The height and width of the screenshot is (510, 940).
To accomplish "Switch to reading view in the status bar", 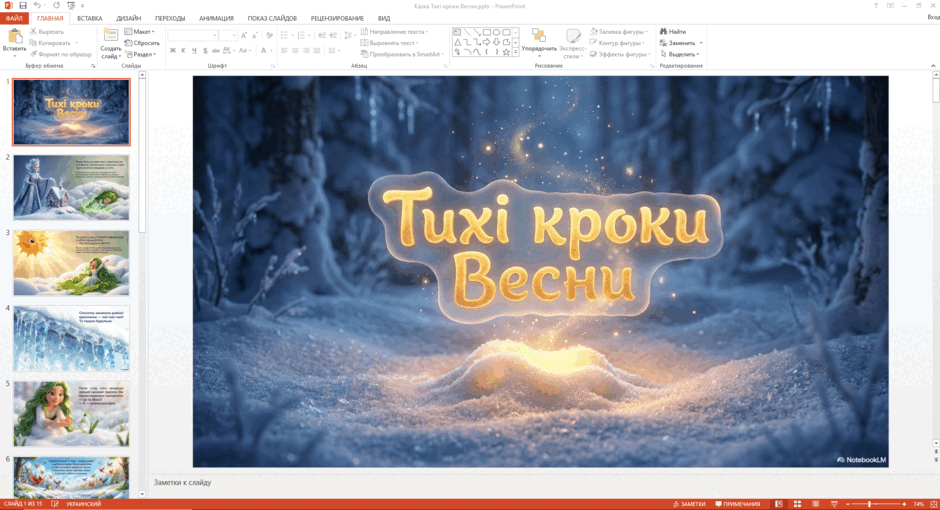I will [815, 504].
